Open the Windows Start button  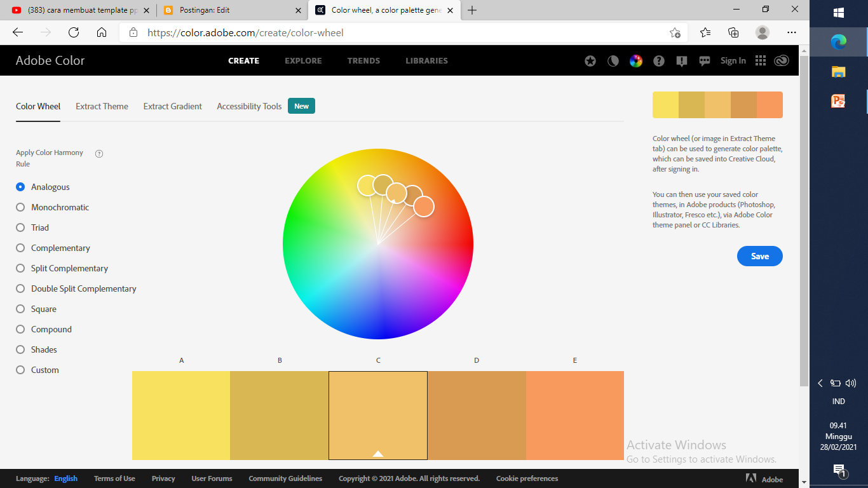tap(838, 13)
